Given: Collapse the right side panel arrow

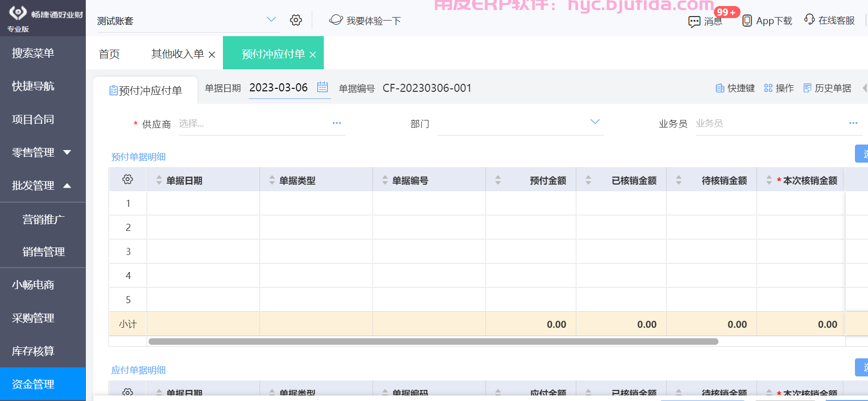Looking at the screenshot, I should [864, 88].
